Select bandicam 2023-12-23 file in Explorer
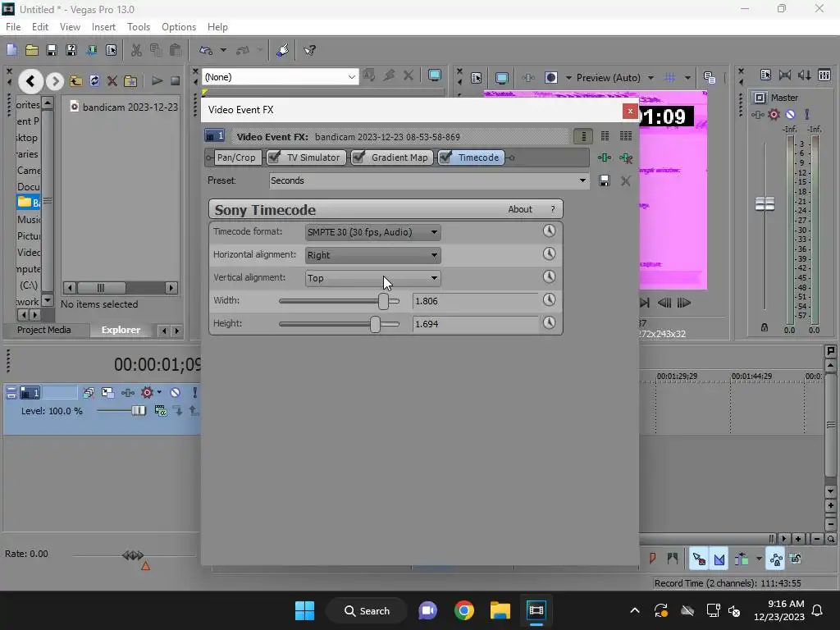The image size is (840, 630). click(125, 107)
